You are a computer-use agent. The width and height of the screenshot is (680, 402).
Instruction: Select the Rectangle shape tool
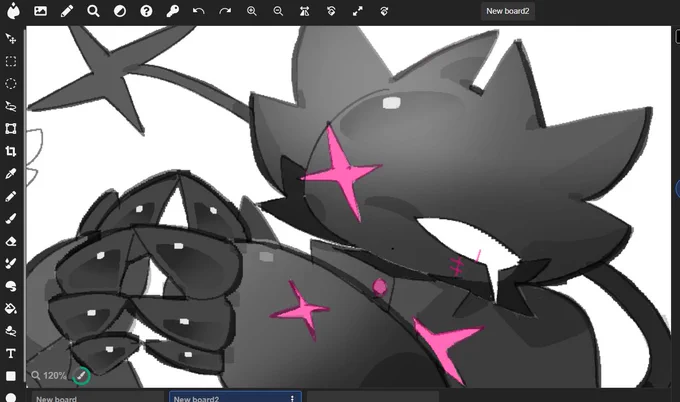[x=11, y=376]
